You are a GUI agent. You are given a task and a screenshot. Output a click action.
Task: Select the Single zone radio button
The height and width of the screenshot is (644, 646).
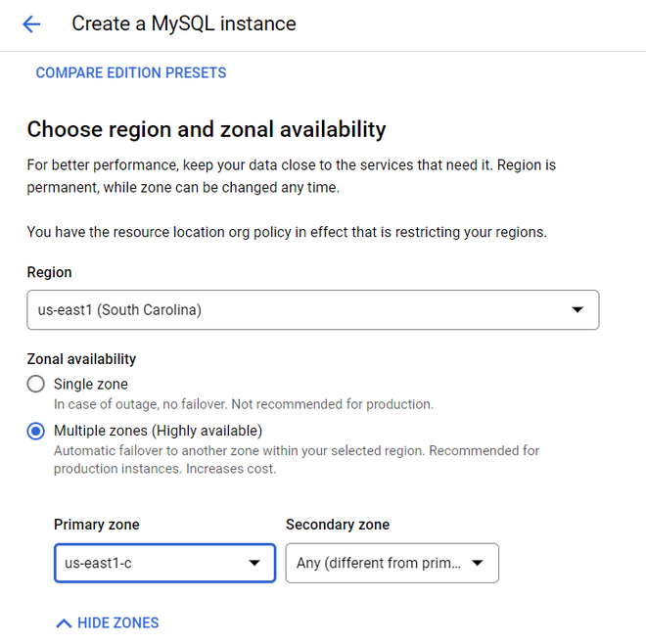click(x=36, y=385)
